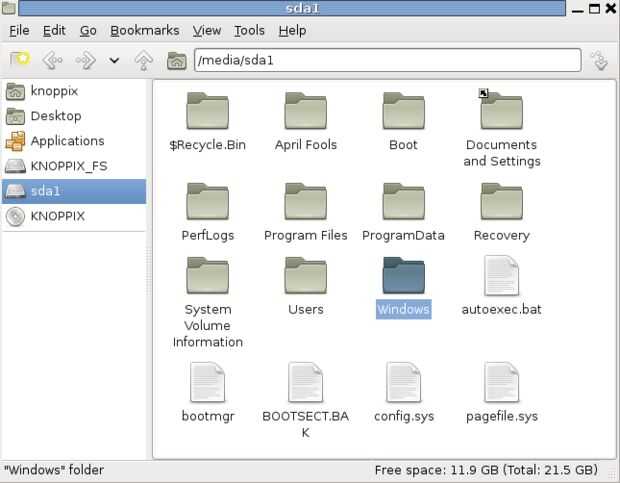Go forward with the right arrow
Viewport: 620px width, 483px height.
click(x=85, y=60)
